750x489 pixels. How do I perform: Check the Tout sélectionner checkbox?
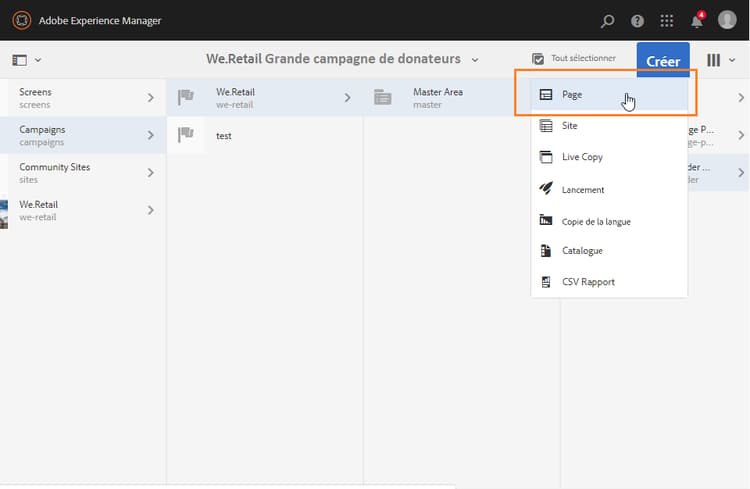click(x=538, y=60)
